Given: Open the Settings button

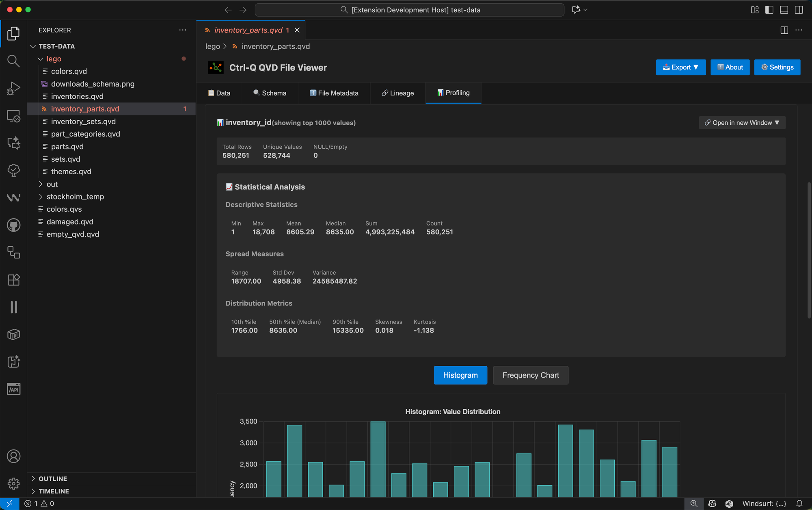Looking at the screenshot, I should click(x=777, y=67).
